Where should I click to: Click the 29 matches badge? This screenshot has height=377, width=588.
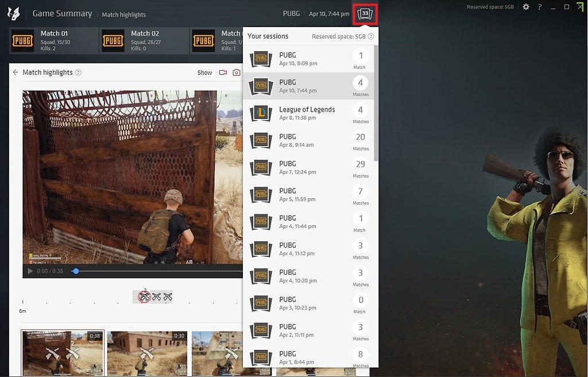click(361, 164)
